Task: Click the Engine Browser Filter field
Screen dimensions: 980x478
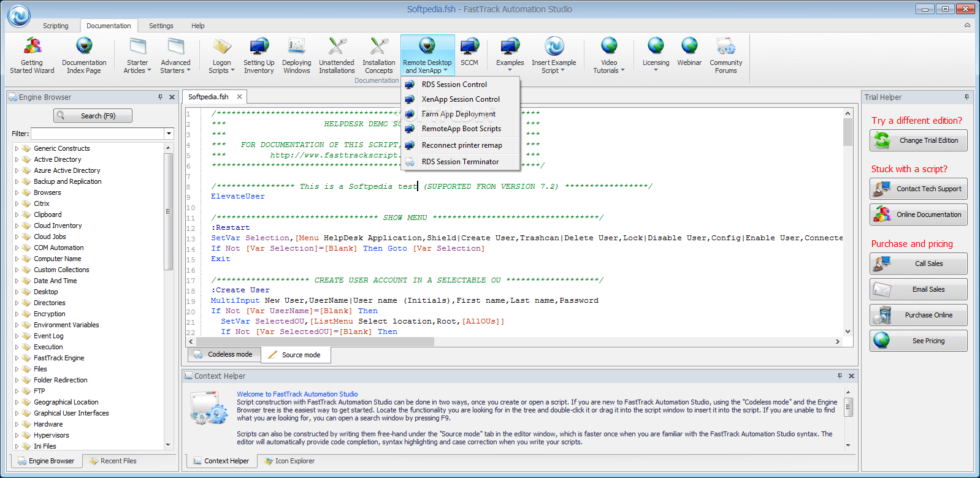Action: click(98, 134)
